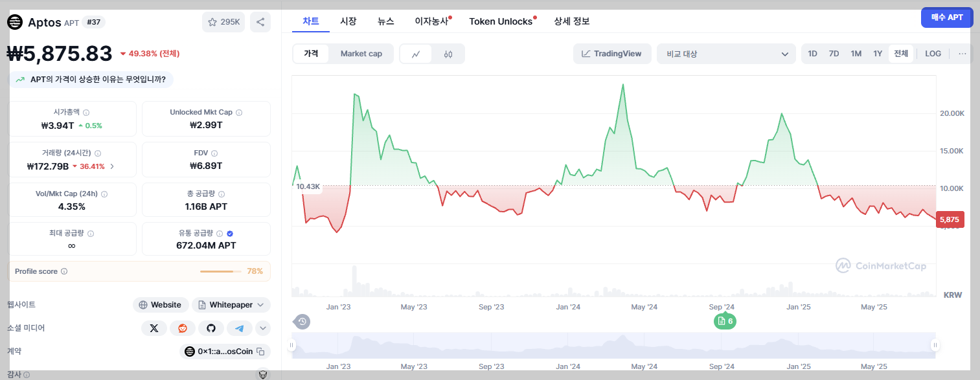Open the Telegram social media link
Screen dimensions: 980x380
click(x=240, y=328)
